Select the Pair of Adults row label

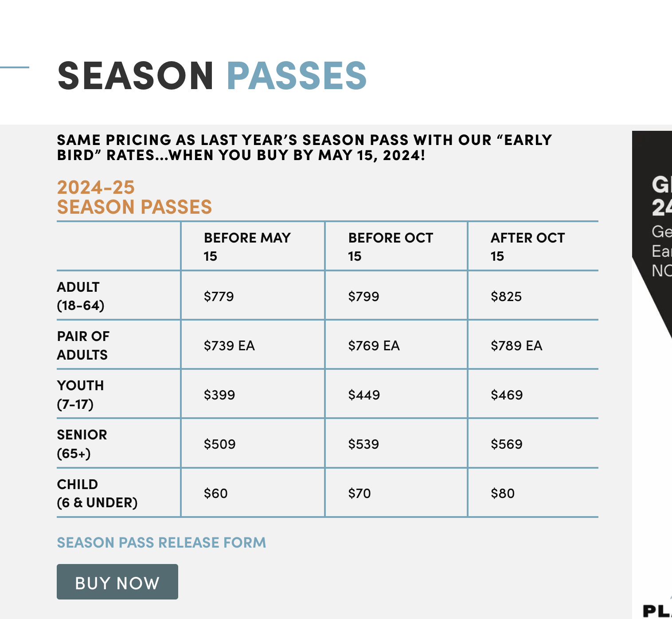(83, 345)
